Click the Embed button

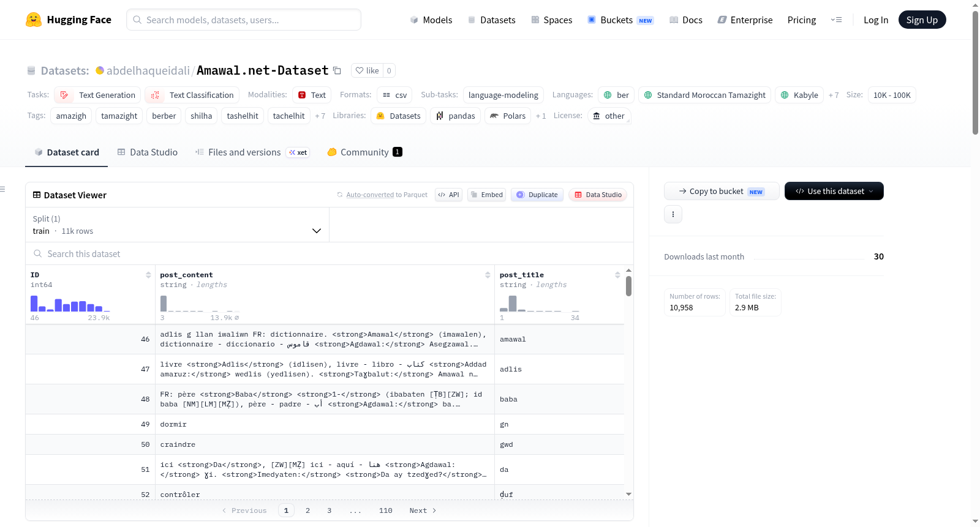pyautogui.click(x=486, y=195)
